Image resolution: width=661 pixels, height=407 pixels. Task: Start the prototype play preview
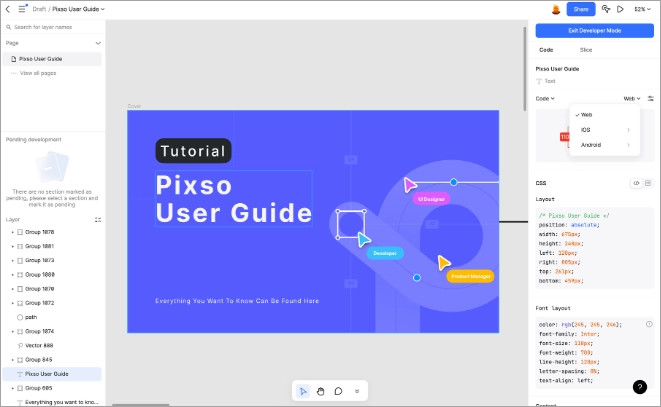pos(620,9)
